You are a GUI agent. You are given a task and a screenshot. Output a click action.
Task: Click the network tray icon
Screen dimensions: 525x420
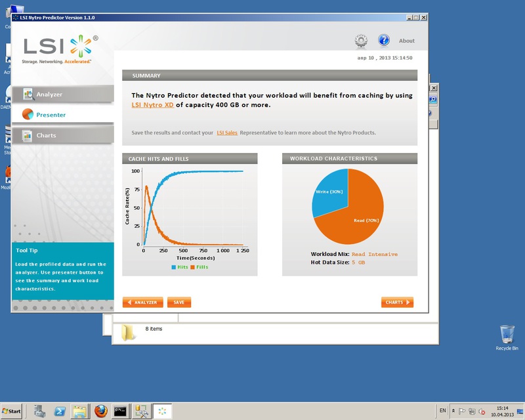(472, 411)
